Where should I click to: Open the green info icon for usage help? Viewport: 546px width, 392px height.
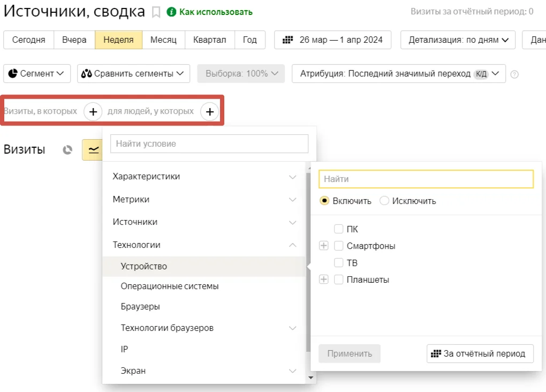click(171, 12)
